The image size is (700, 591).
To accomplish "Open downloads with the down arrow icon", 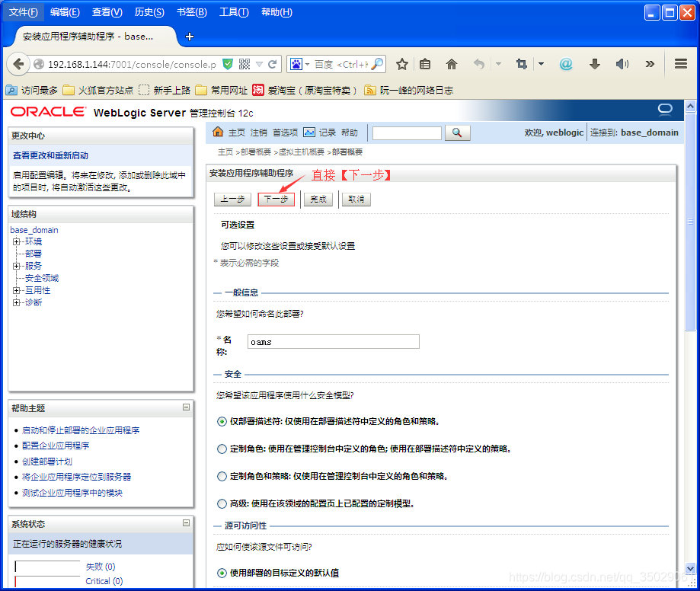I will tap(595, 64).
